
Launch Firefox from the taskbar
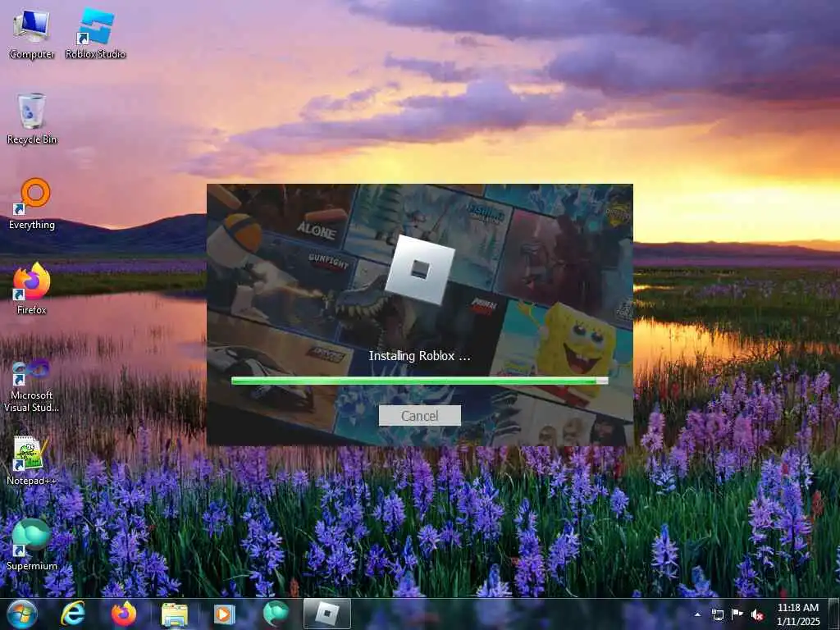[124, 614]
